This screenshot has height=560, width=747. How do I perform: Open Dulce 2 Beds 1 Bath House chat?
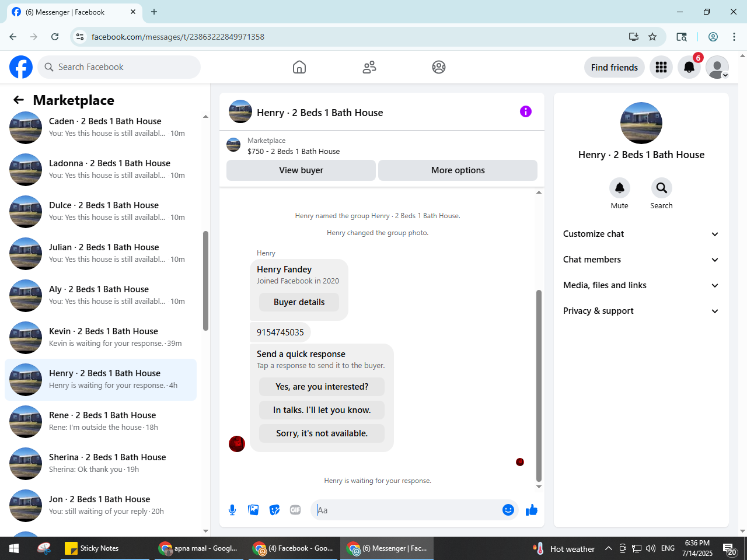tap(100, 211)
